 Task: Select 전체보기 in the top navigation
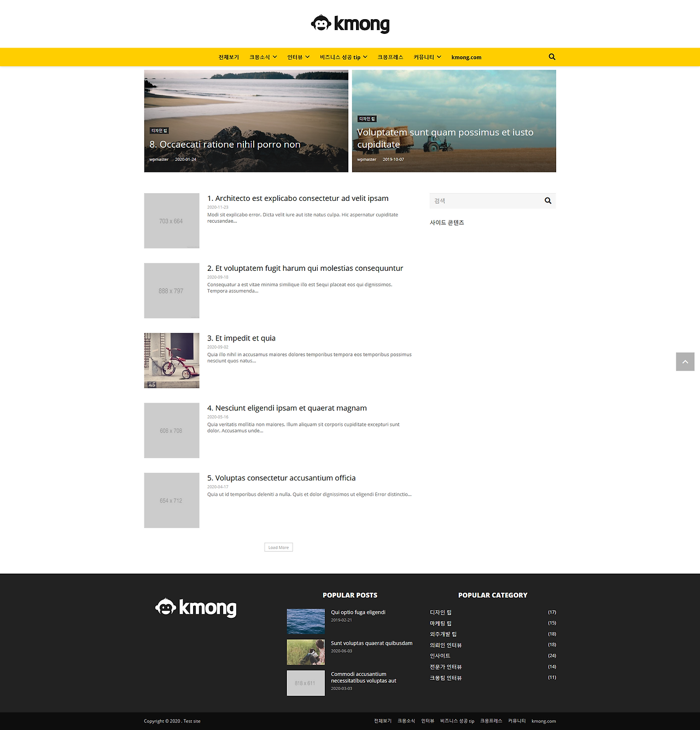click(x=229, y=56)
